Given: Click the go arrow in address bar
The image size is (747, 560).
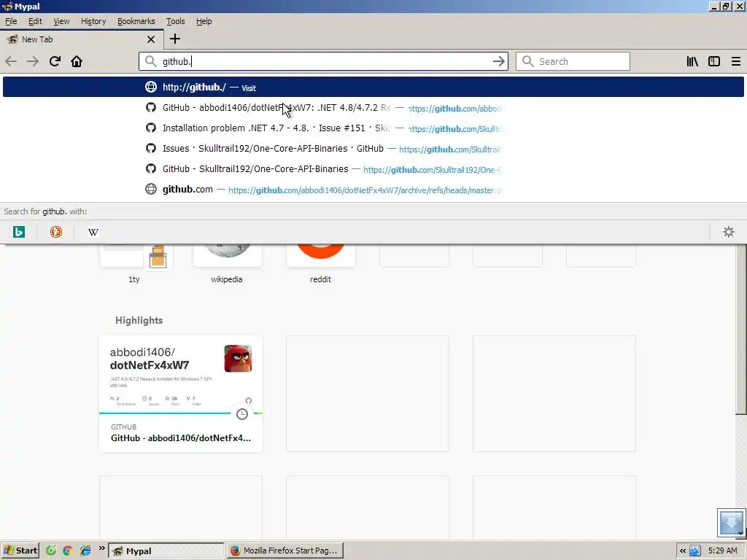Looking at the screenshot, I should tap(498, 61).
